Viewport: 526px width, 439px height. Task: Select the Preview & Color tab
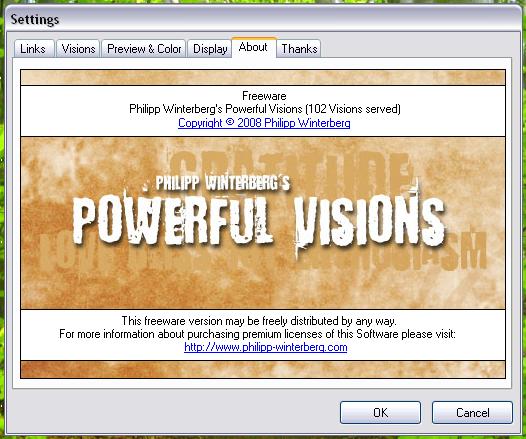point(144,49)
